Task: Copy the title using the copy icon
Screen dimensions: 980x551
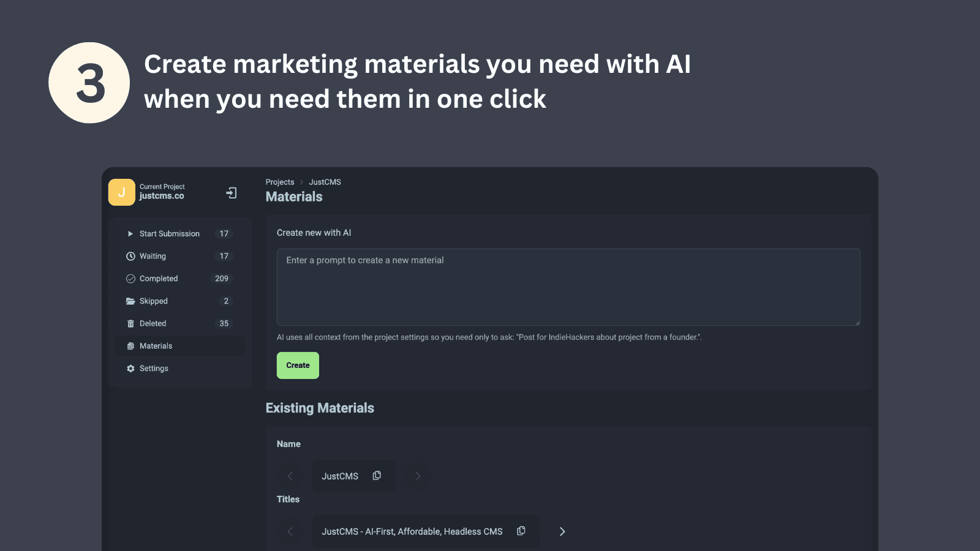Action: [x=521, y=531]
